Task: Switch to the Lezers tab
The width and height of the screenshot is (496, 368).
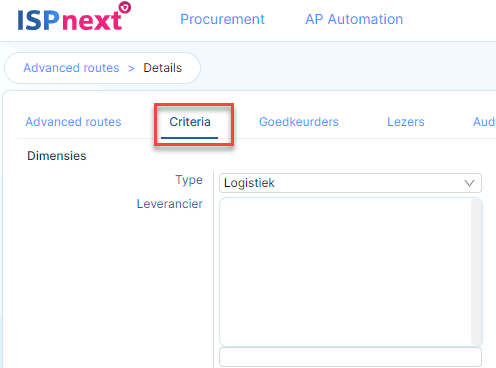Action: pos(406,122)
